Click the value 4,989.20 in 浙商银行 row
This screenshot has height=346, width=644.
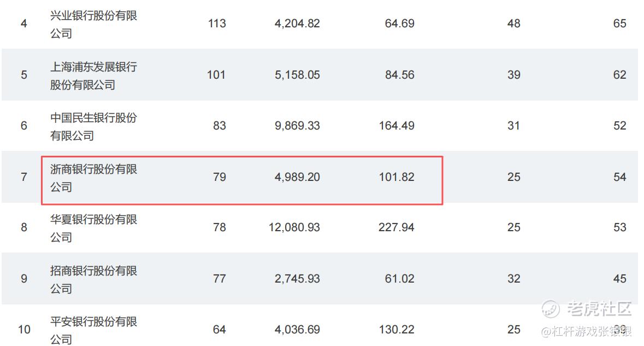click(297, 177)
